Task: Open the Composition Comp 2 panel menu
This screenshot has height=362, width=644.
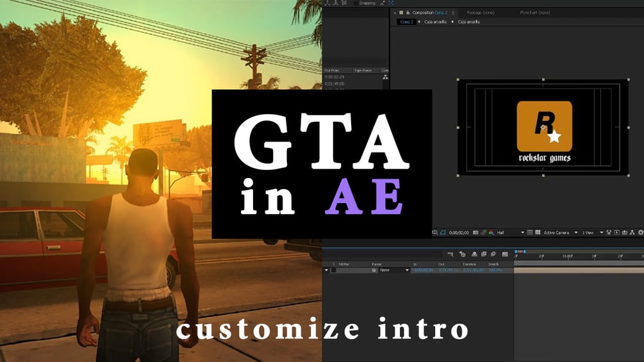Action: point(453,13)
